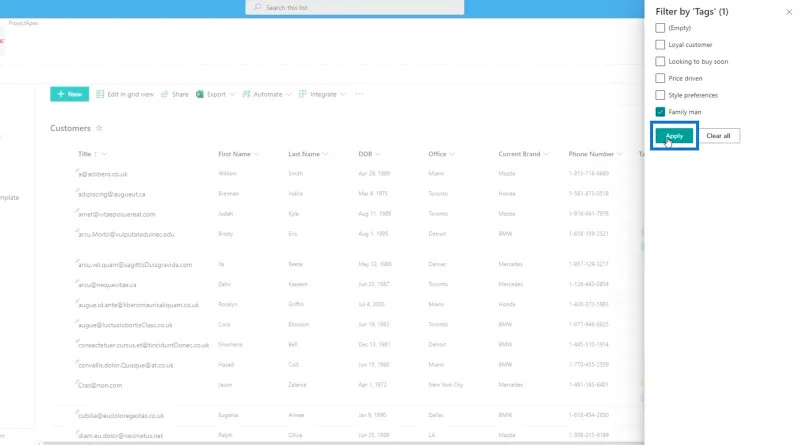Image resolution: width=800 pixels, height=445 pixels.
Task: Click the Share command
Action: pos(174,94)
